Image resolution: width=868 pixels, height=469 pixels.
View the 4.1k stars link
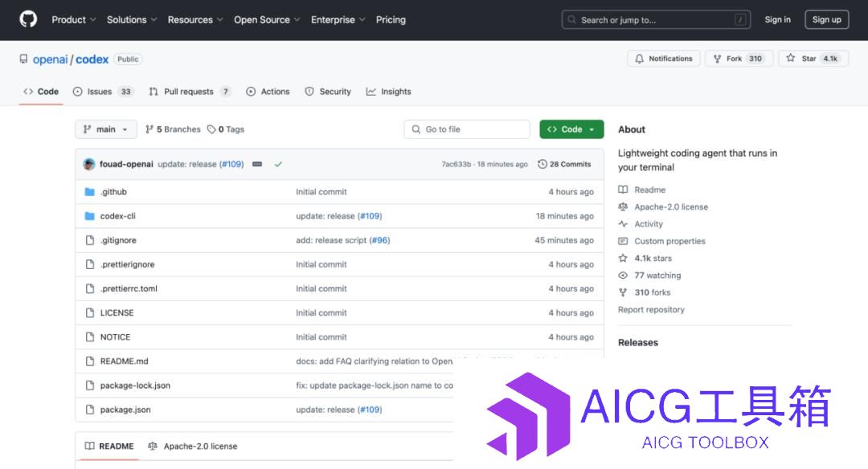[x=645, y=259]
